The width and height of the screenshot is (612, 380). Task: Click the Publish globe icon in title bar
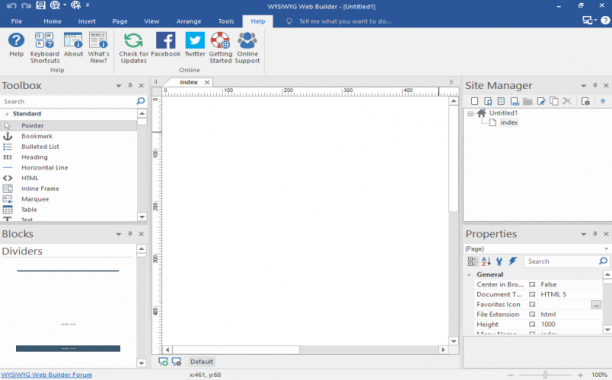point(76,5)
